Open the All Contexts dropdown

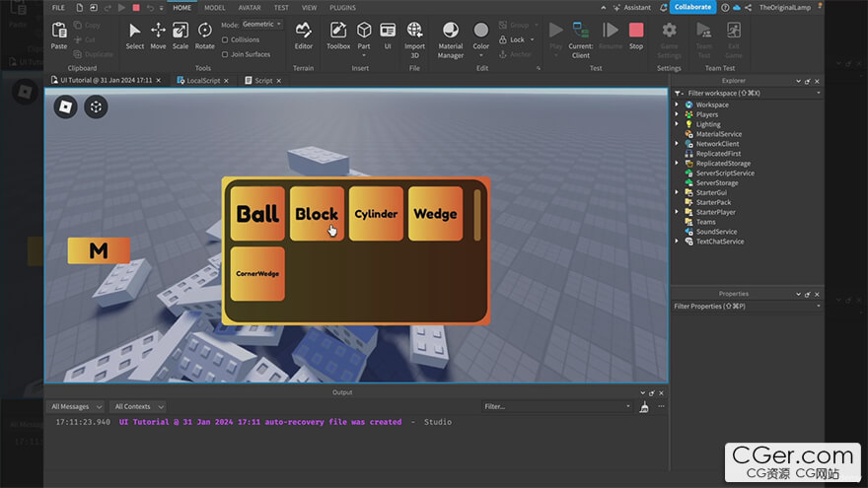(x=138, y=406)
